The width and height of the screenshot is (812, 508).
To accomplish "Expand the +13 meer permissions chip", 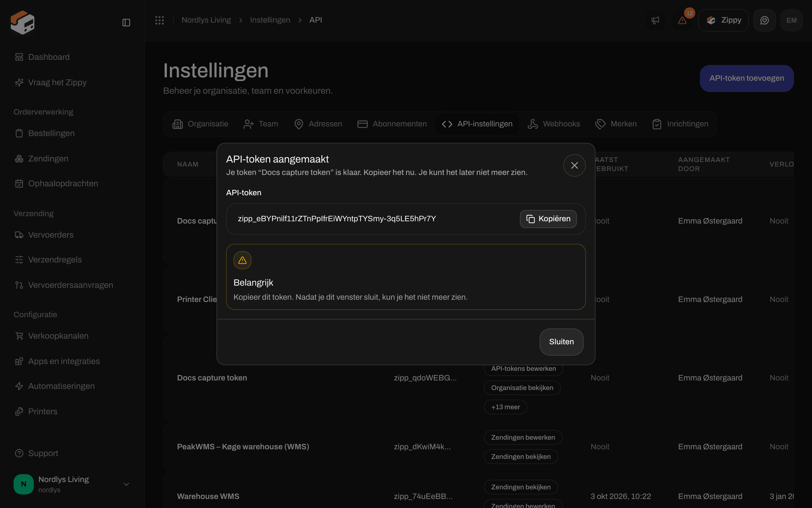I will (x=505, y=407).
